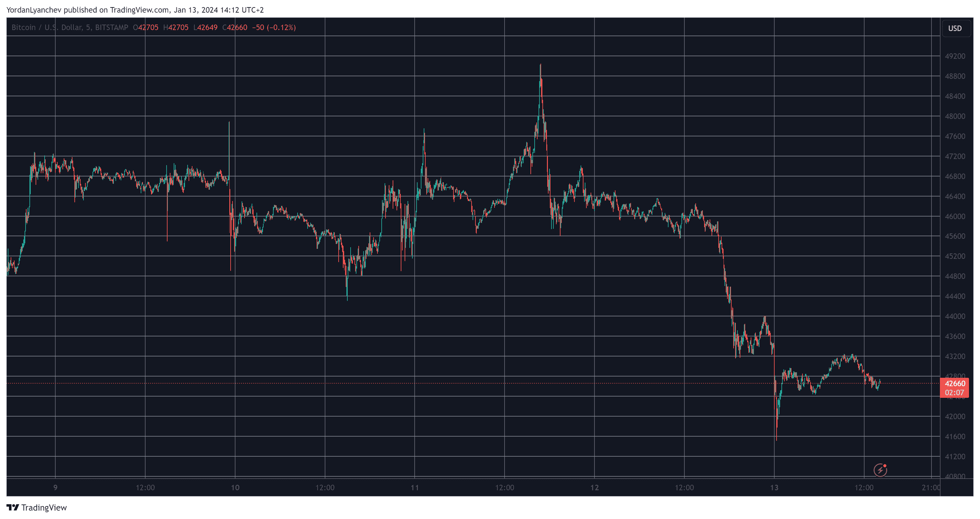Viewport: 980px width, 519px height.
Task: Click the 48800 price axis label
Action: (x=955, y=76)
